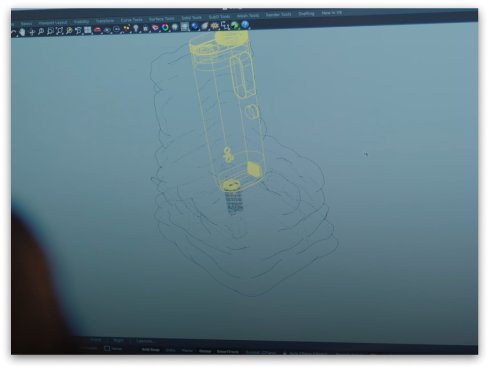
Task: Switch to the Curve Tools toolbar tab
Action: [131, 20]
